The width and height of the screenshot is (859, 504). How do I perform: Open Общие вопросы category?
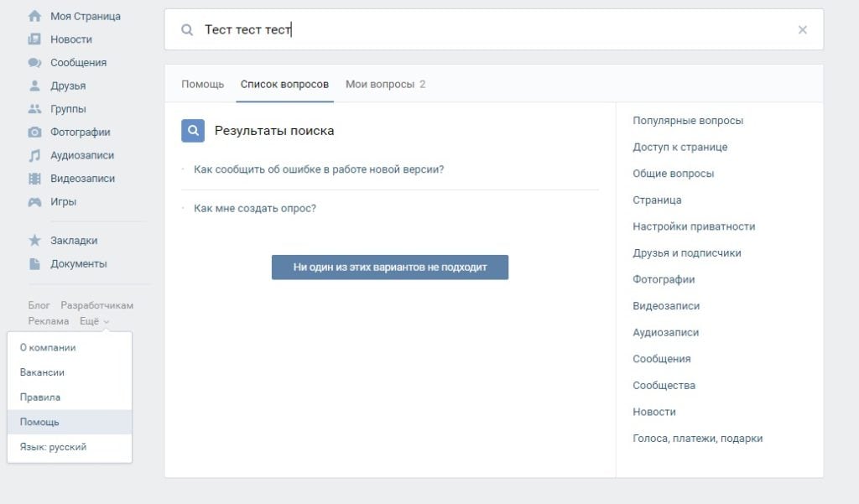[674, 174]
